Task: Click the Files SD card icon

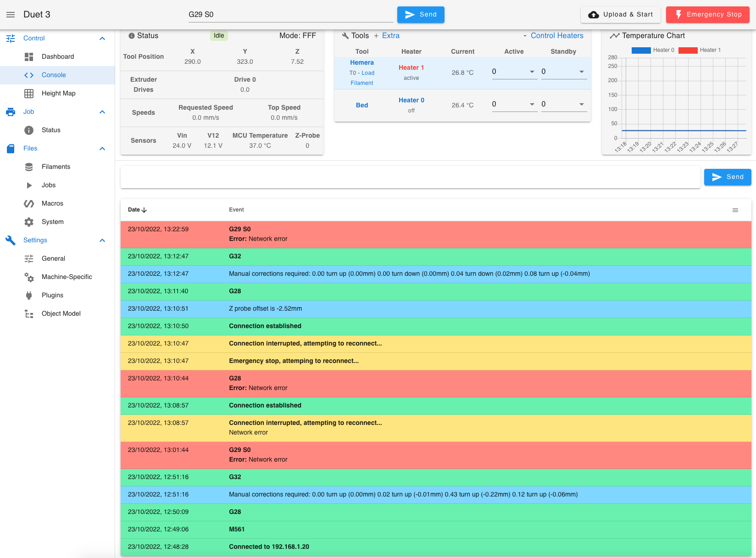Action: [11, 149]
